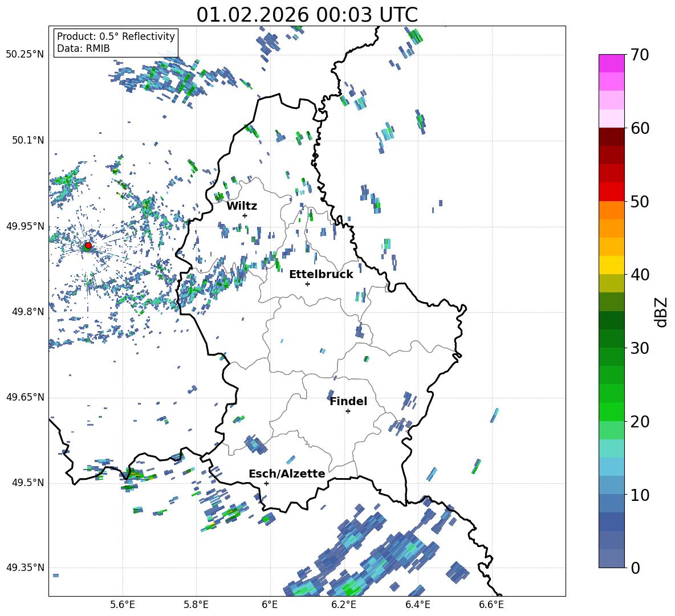
Task: Click the Findel station cross marker
Action: [x=348, y=411]
